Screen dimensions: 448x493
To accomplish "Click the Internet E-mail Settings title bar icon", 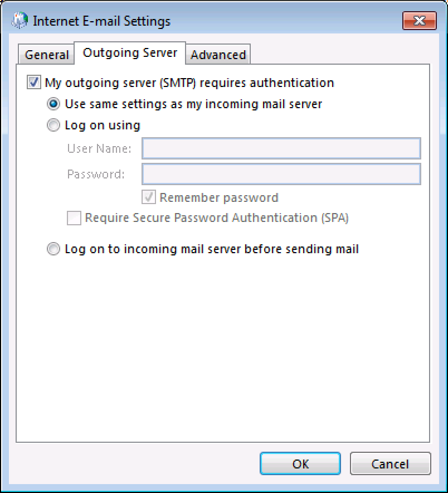I will point(20,21).
